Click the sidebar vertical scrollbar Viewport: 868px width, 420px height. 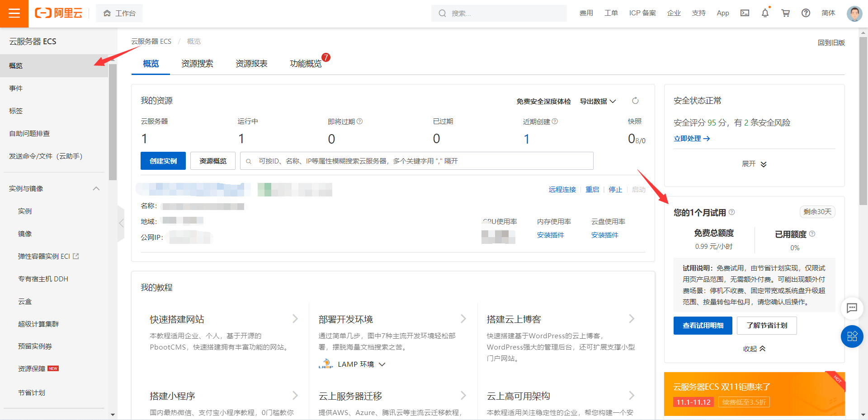tap(113, 122)
